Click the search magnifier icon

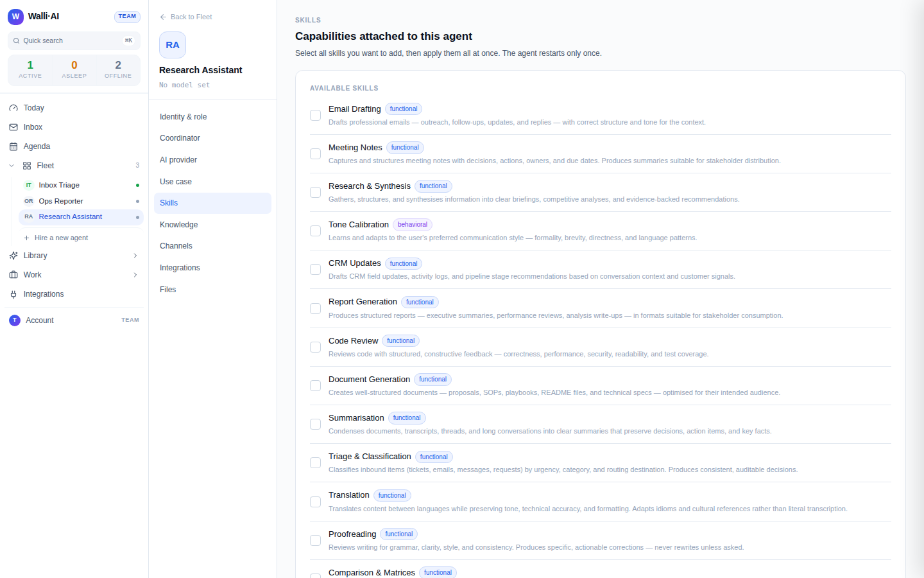[16, 40]
